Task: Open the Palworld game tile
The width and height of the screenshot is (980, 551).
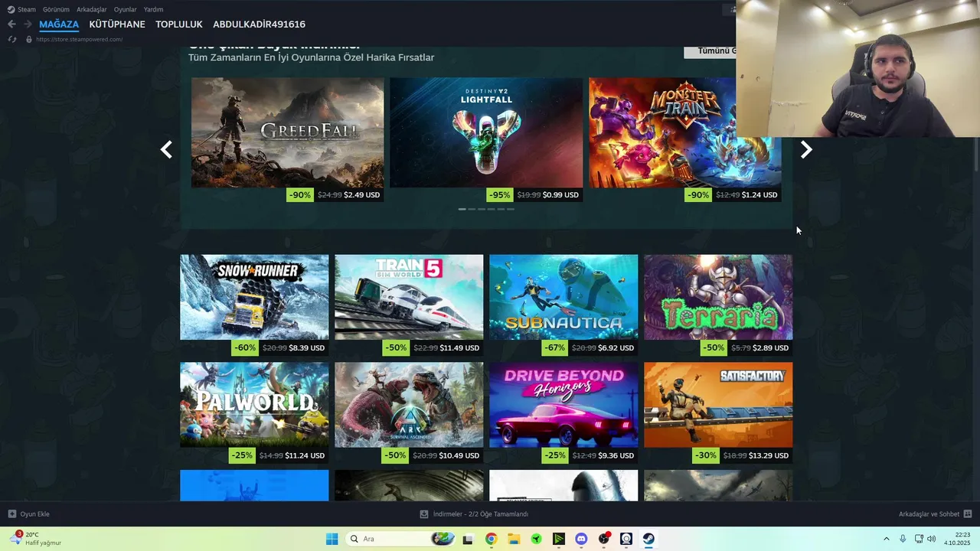Action: (x=254, y=405)
